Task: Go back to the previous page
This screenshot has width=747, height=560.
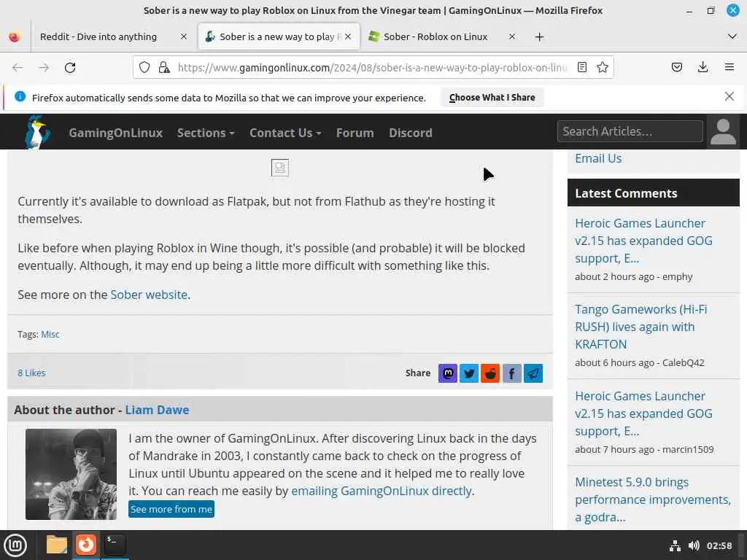Action: (18, 68)
